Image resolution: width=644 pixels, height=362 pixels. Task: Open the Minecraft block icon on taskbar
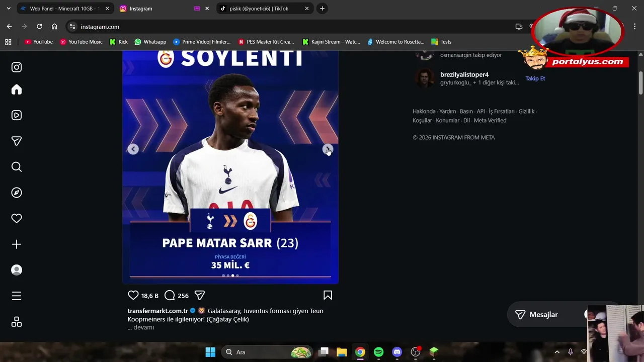(434, 352)
